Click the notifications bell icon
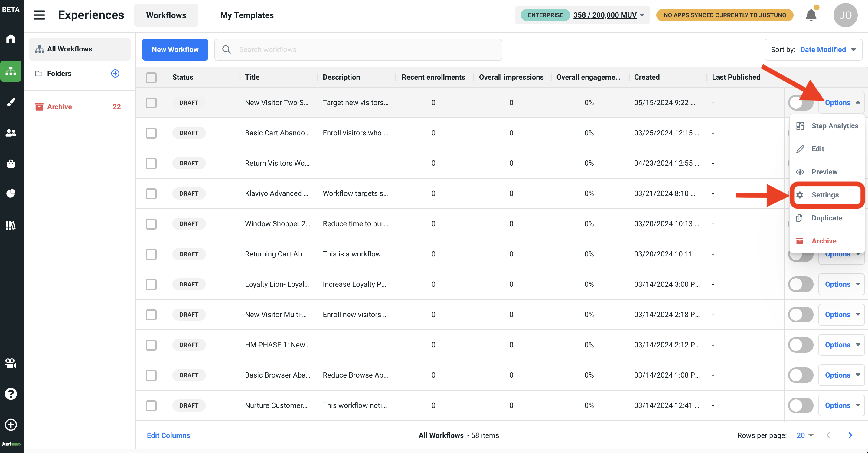 pyautogui.click(x=811, y=15)
